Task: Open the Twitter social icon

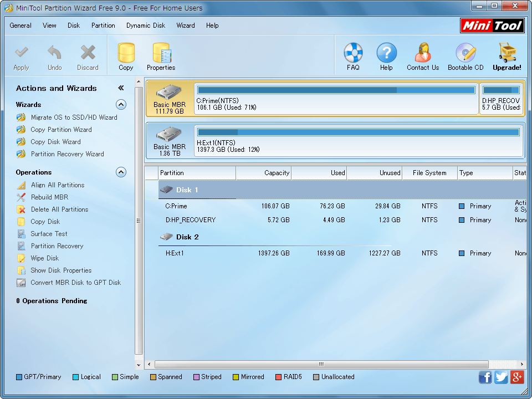Action: 501,377
